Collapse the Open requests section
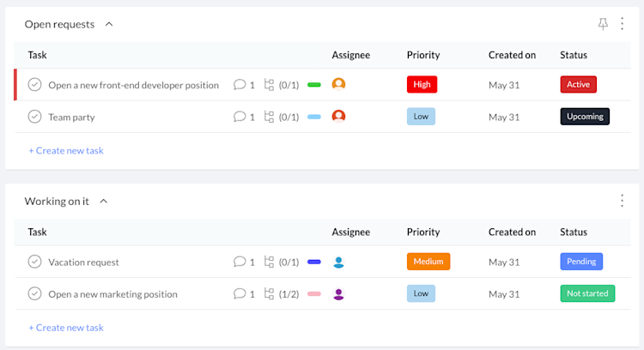This screenshot has width=644, height=350. tap(109, 24)
